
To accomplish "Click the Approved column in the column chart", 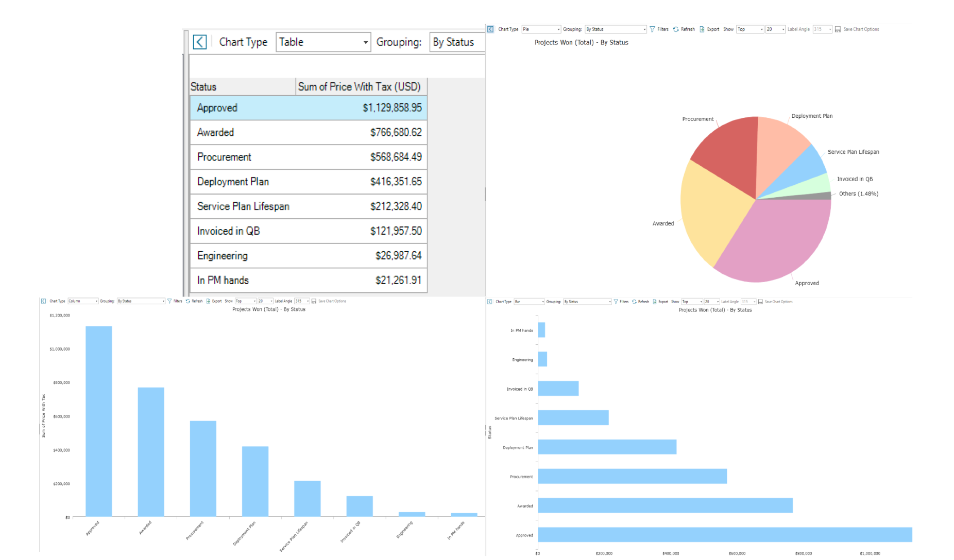I will coord(99,421).
